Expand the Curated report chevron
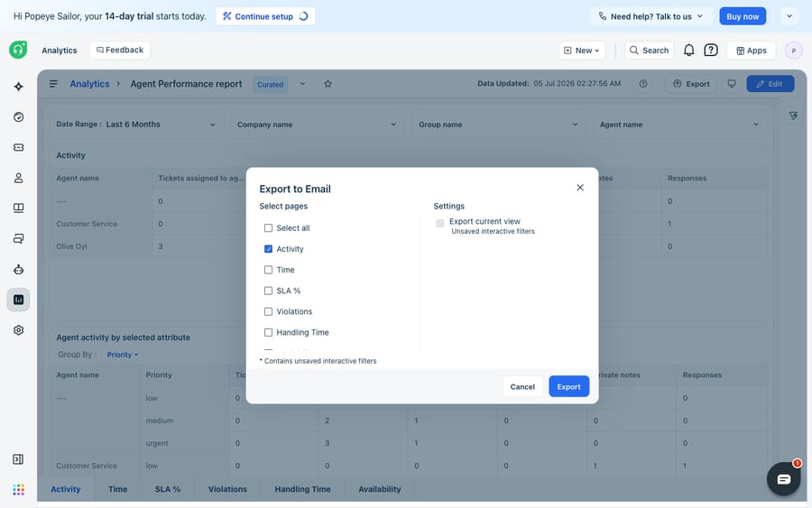Viewport: 812px width, 508px height. click(x=302, y=84)
